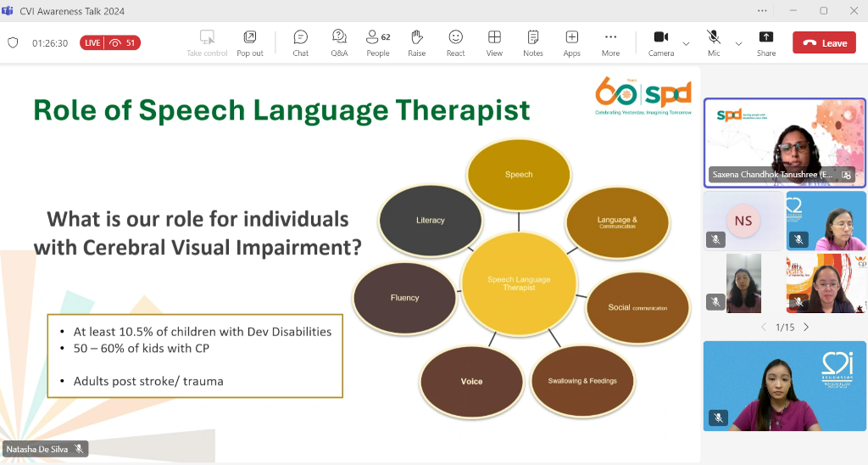Open the React emoji options
The height and width of the screenshot is (465, 868).
click(456, 42)
